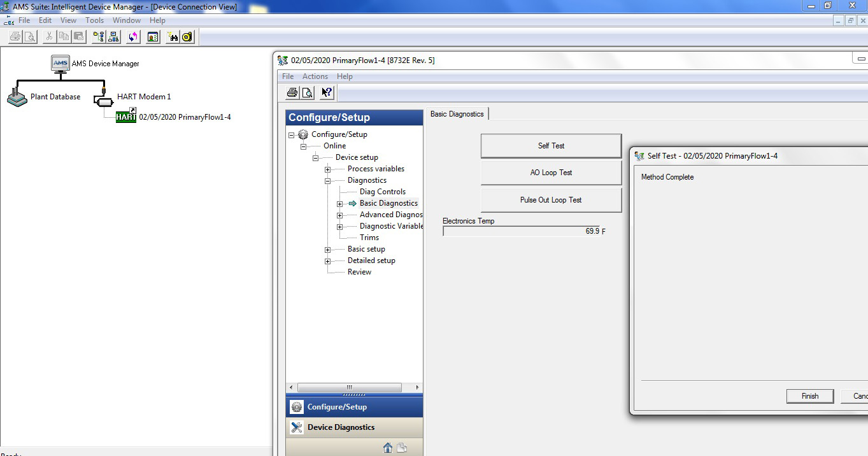868x456 pixels.
Task: Start the AO Loop Test
Action: (551, 173)
